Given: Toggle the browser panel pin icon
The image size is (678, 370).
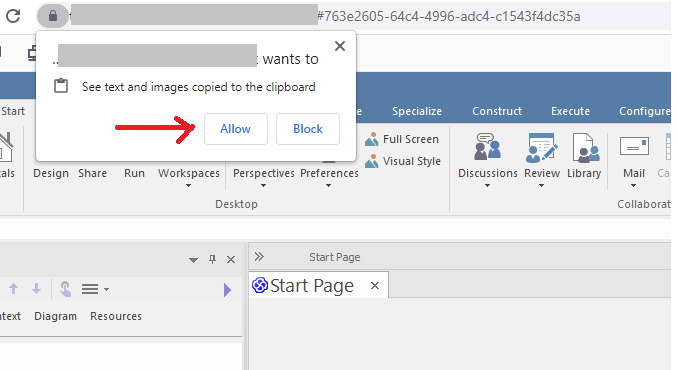Looking at the screenshot, I should coord(212,259).
